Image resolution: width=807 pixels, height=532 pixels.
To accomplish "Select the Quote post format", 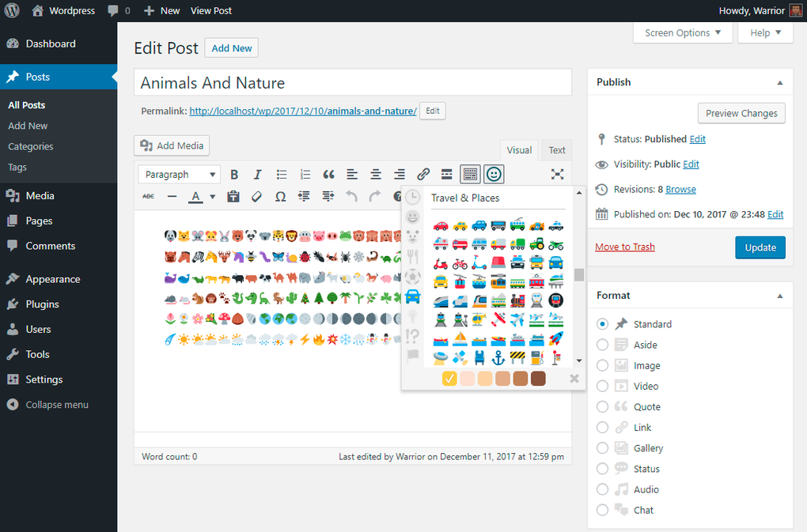I will (x=602, y=406).
